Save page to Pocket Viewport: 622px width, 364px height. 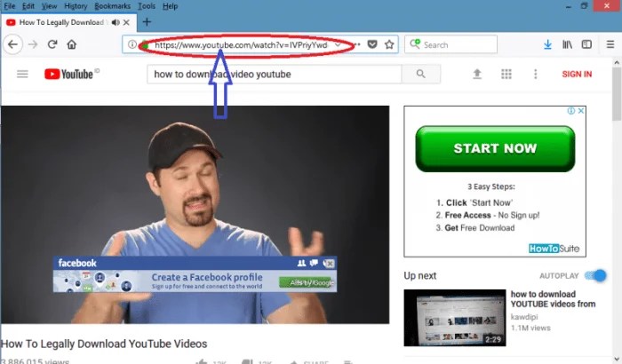[x=372, y=44]
